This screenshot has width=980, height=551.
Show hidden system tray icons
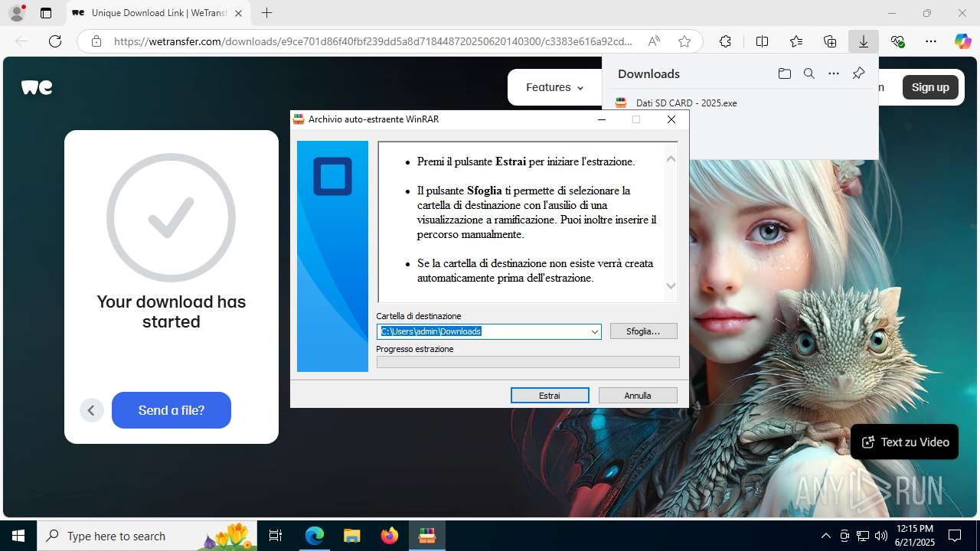tap(825, 536)
